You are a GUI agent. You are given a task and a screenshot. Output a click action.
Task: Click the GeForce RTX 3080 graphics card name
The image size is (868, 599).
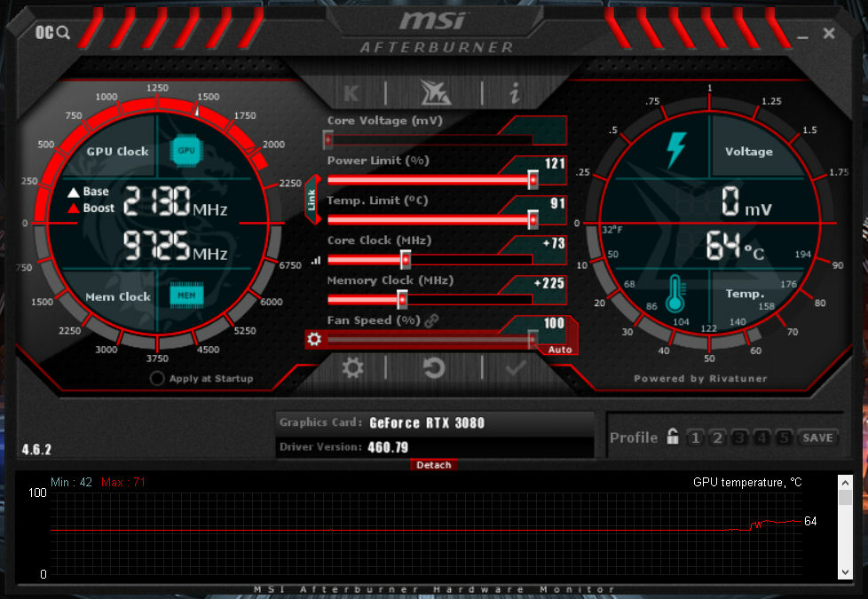427,423
